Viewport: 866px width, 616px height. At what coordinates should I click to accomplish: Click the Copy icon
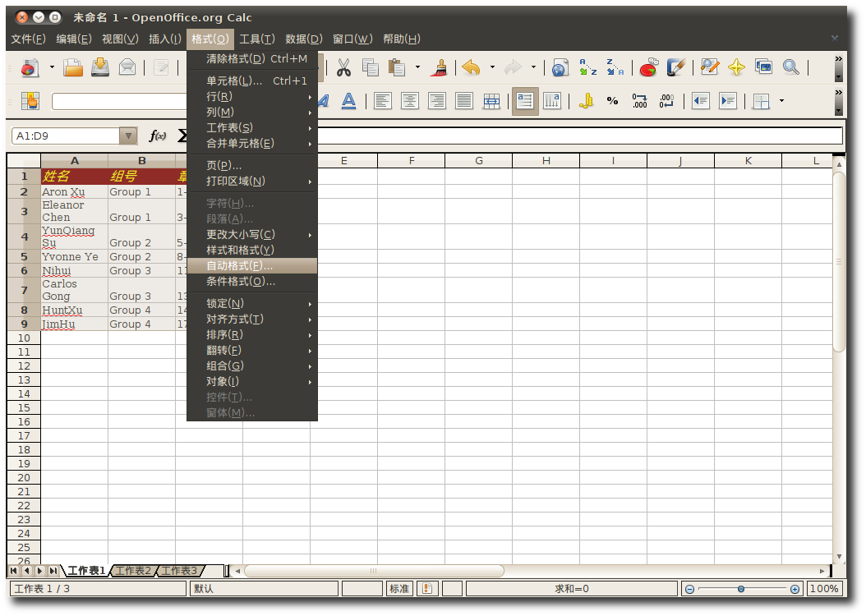tap(370, 68)
